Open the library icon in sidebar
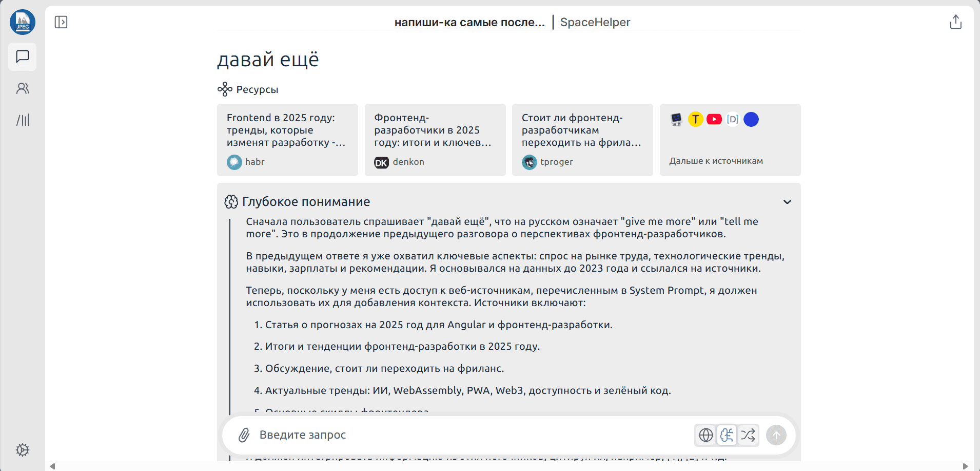The image size is (980, 471). [x=23, y=120]
